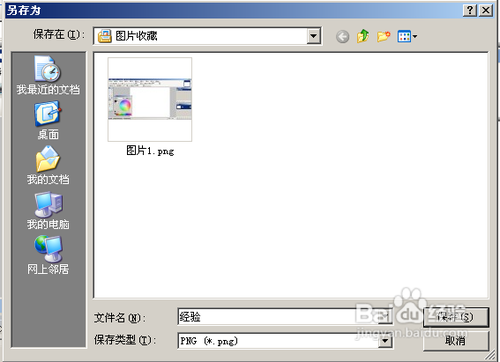The image size is (500, 362).
Task: Click the Help question mark button
Action: click(x=470, y=10)
